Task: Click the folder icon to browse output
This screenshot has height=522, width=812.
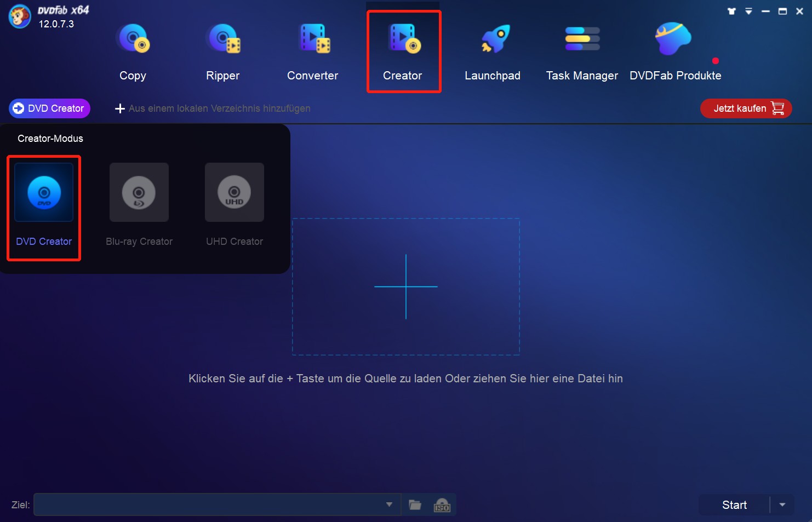Action: coord(415,504)
